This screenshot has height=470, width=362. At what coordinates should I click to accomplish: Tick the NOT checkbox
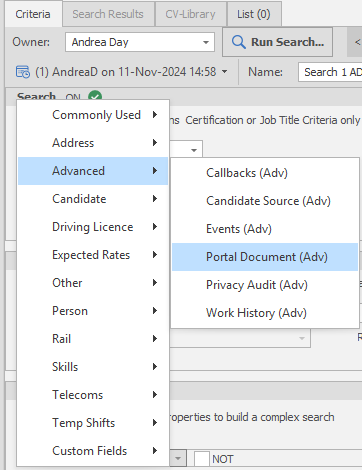tap(202, 459)
